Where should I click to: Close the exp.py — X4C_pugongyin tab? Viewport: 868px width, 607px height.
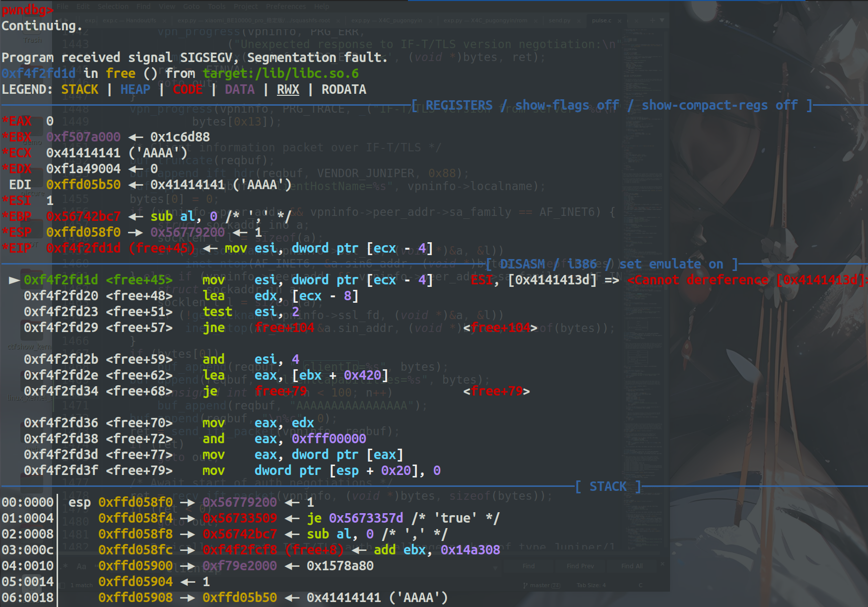pos(430,21)
